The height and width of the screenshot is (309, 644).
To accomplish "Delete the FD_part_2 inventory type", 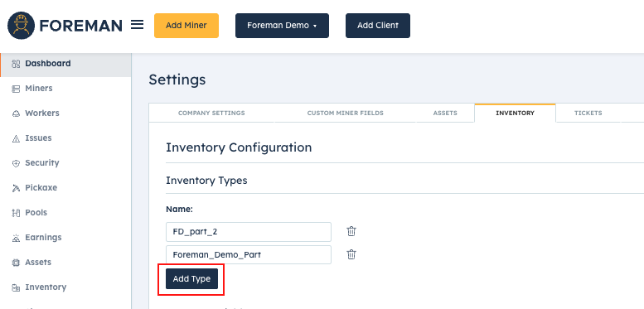I will (351, 231).
